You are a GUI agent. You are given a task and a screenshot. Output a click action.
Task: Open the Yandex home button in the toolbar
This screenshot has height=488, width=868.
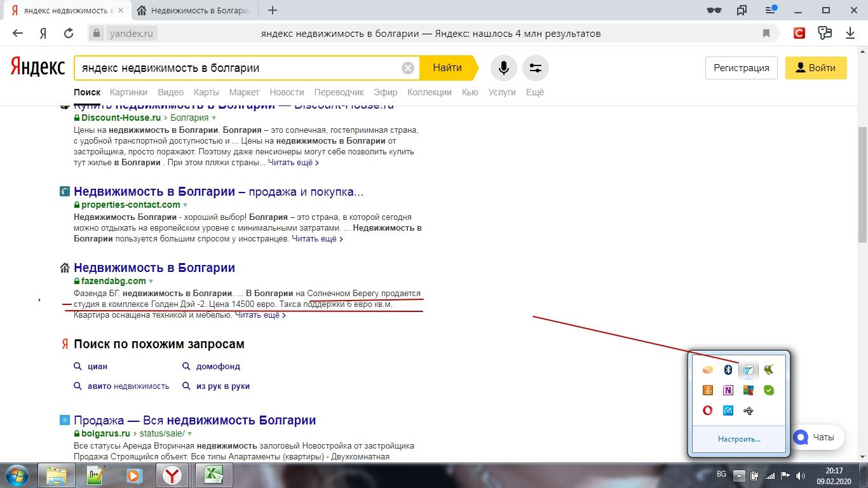43,34
